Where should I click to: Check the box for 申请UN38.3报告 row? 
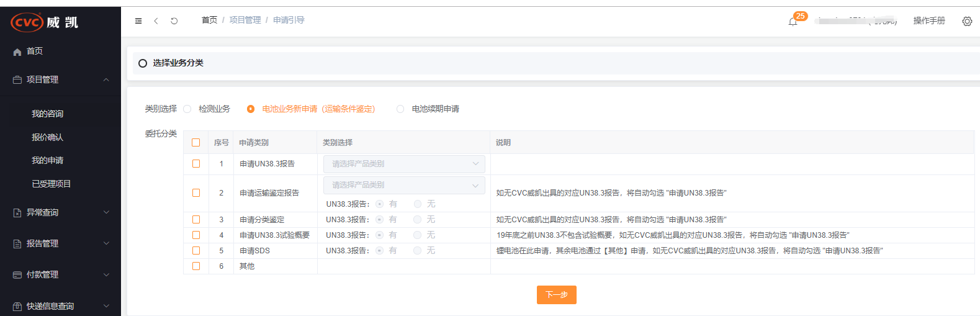click(196, 164)
